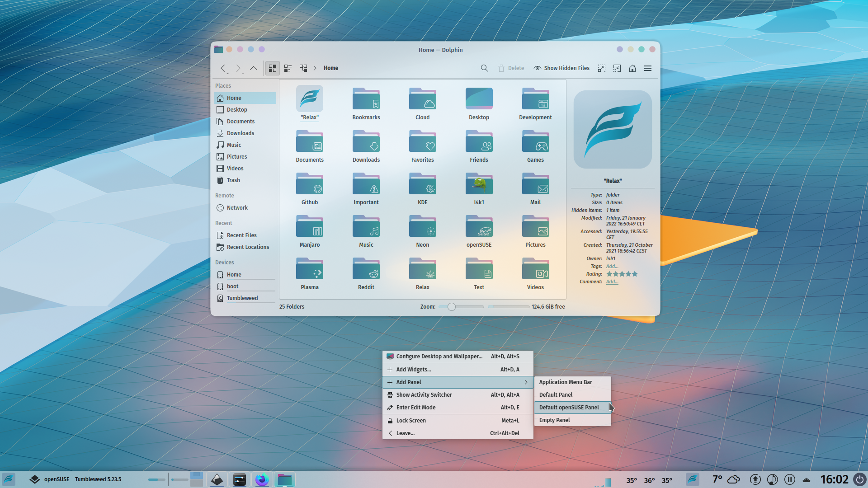Open Videos in Places sidebar
The width and height of the screenshot is (868, 488).
(245, 169)
